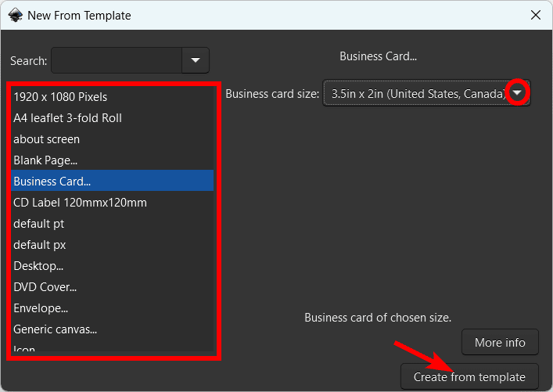Viewport: 553px width, 392px height.
Task: Select the default px template
Action: coord(39,245)
